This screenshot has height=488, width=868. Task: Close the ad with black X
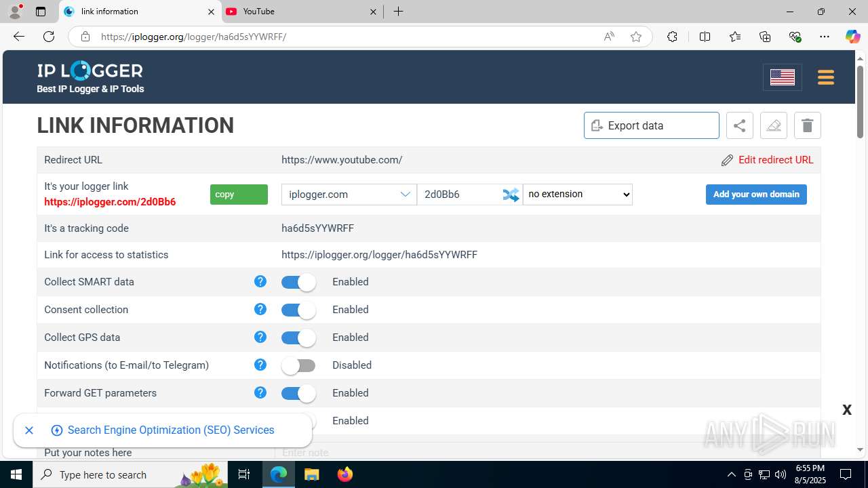tap(847, 409)
